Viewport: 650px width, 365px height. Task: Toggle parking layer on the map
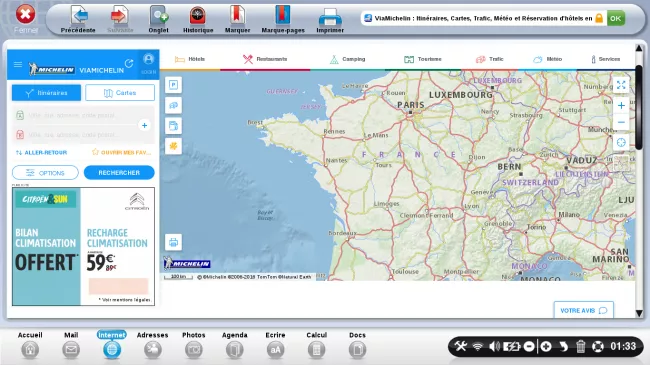click(173, 85)
